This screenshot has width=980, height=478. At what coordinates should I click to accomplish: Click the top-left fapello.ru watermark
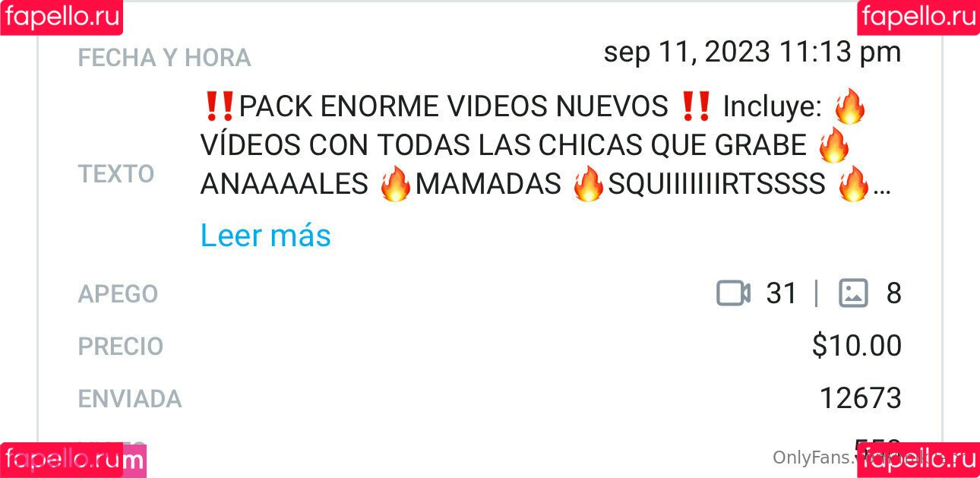[62, 17]
